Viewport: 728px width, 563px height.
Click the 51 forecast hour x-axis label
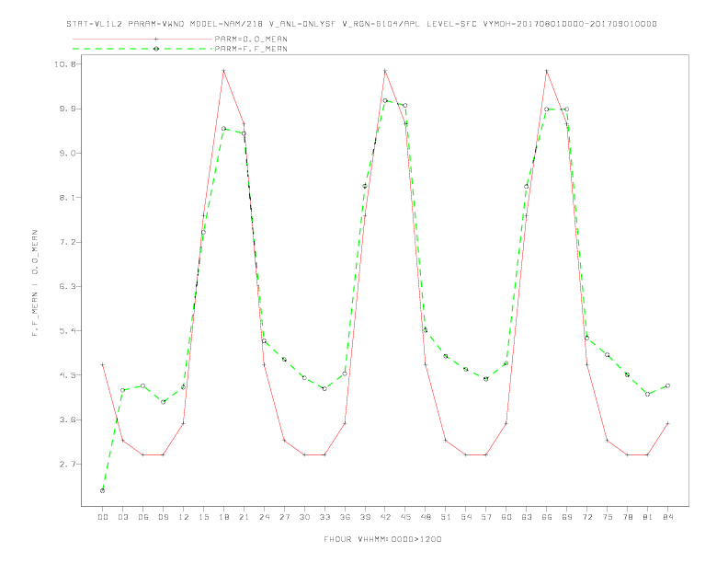tap(446, 517)
